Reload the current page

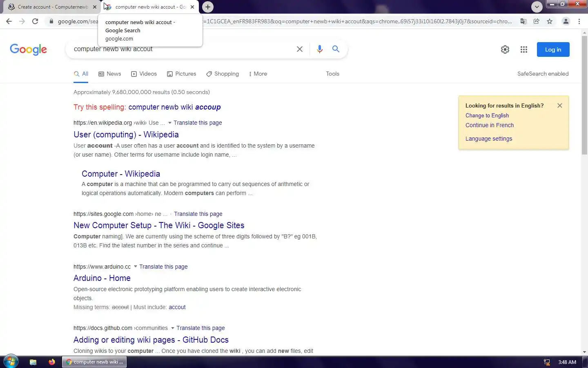click(x=35, y=21)
